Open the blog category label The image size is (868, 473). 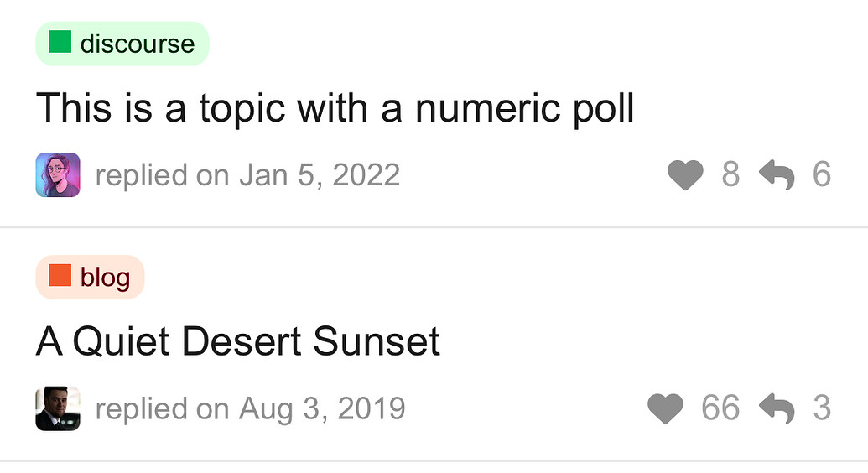[x=105, y=277]
